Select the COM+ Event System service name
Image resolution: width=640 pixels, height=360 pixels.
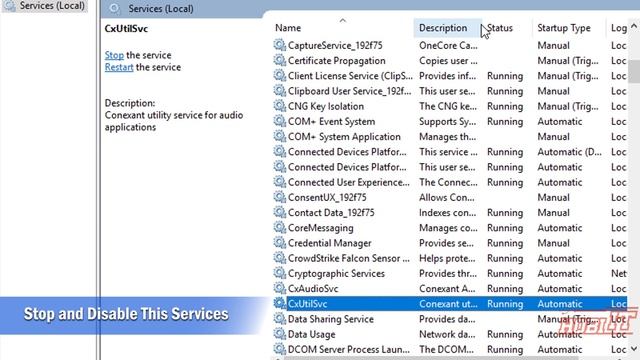click(331, 121)
